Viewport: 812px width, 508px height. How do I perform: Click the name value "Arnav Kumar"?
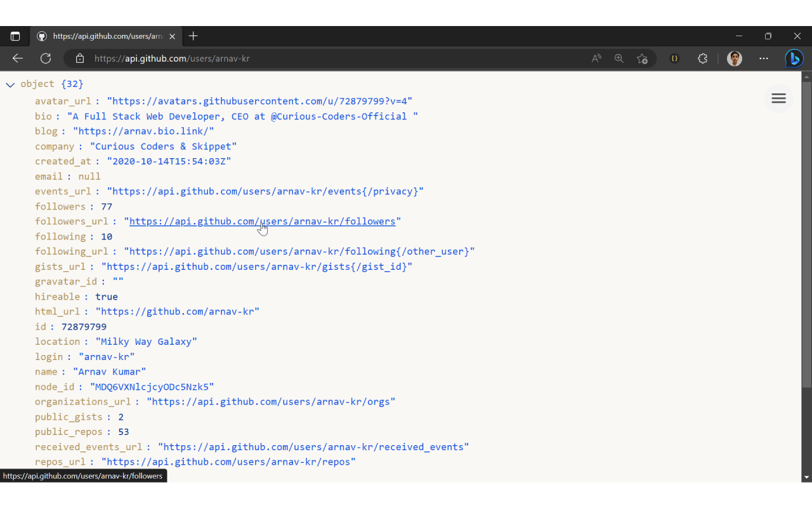(110, 371)
